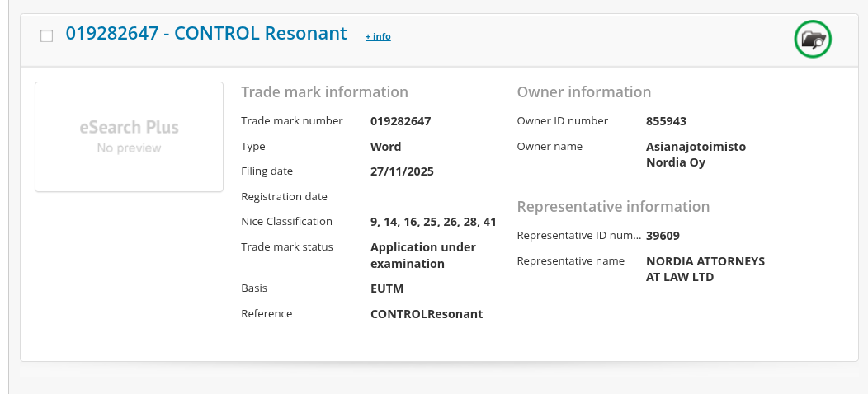Image resolution: width=868 pixels, height=394 pixels.
Task: Click the Representative information heading
Action: pyautogui.click(x=613, y=207)
